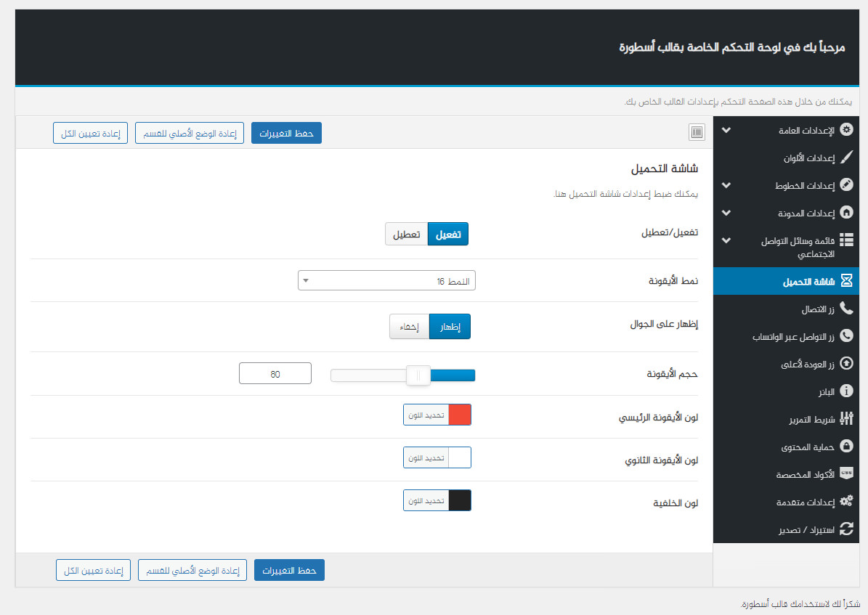
Task: Click the WhatsApp contact button icon
Action: tap(846, 336)
